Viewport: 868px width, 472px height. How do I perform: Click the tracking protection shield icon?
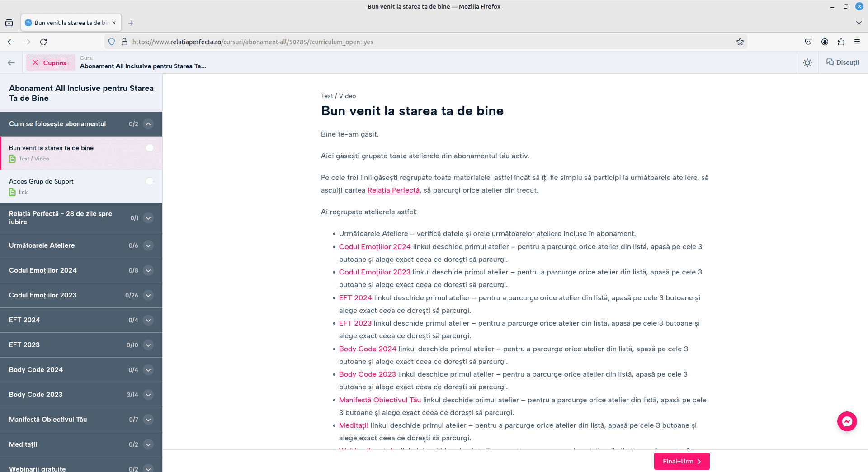click(112, 42)
